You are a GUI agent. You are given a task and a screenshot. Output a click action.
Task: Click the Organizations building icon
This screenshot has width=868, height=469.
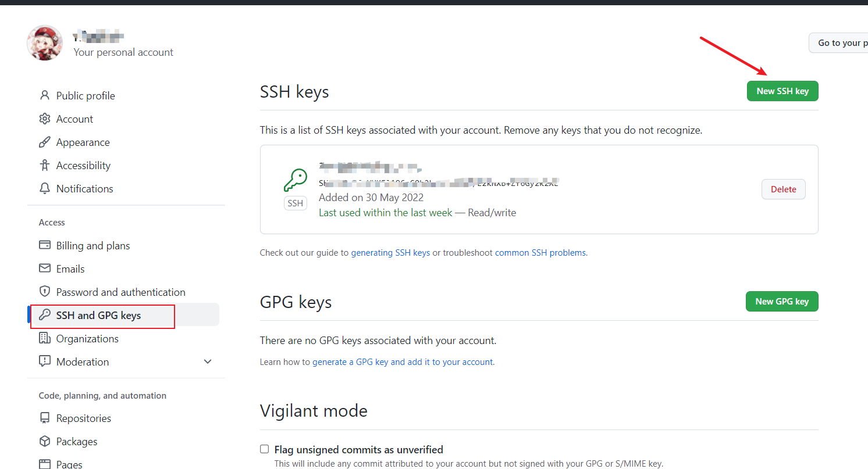44,338
